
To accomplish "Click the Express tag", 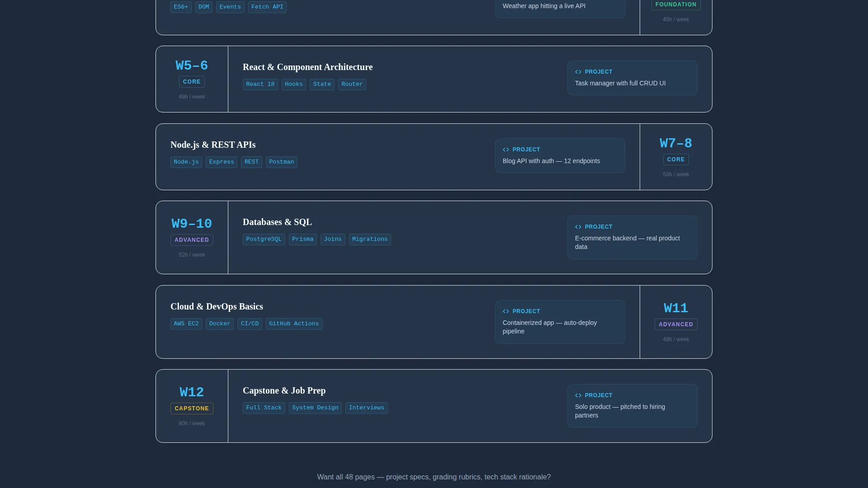I will [222, 162].
